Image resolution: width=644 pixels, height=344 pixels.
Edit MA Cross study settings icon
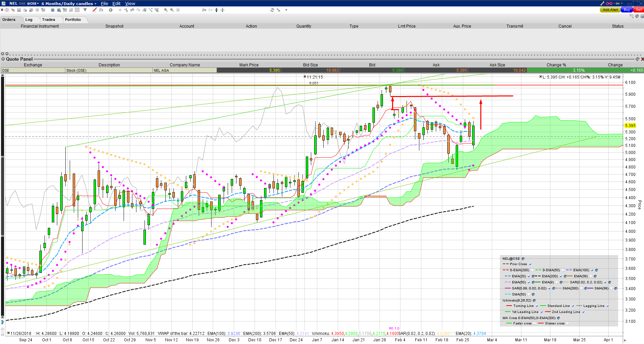[x=558, y=318]
